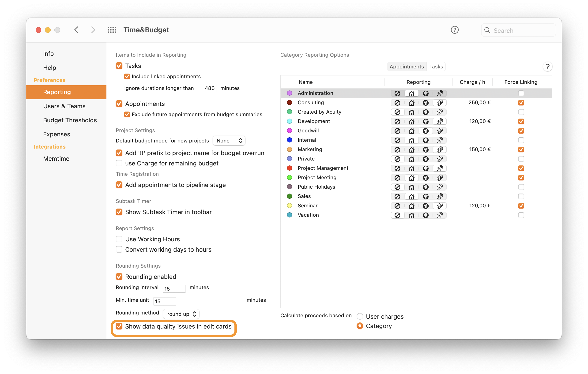Open the Memtime integration page
The image size is (588, 374).
pyautogui.click(x=56, y=159)
